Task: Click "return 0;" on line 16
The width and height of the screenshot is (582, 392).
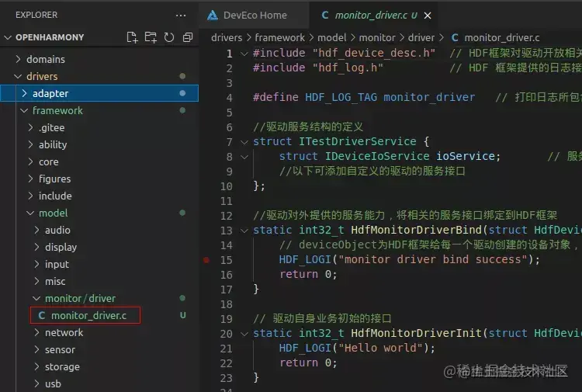Action: tap(308, 274)
